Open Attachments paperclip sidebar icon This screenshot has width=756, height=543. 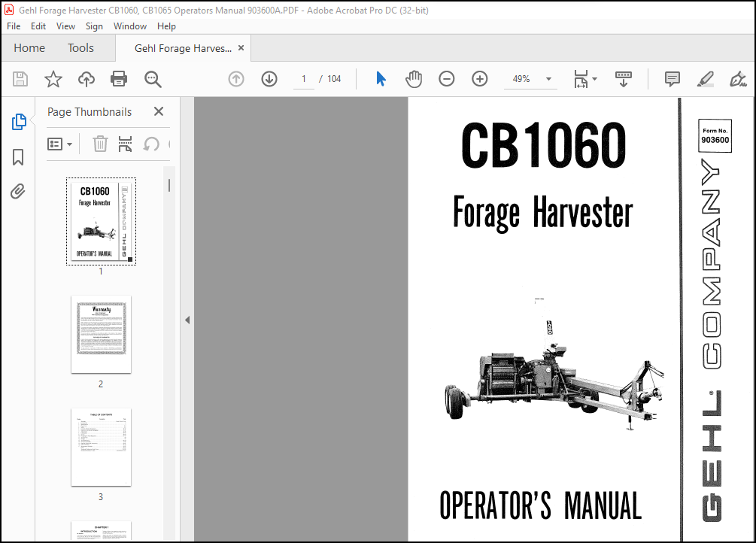click(18, 192)
